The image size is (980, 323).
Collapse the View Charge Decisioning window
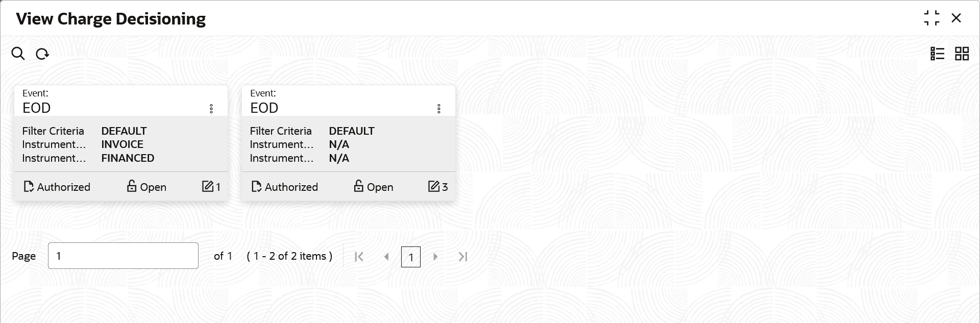coord(932,18)
